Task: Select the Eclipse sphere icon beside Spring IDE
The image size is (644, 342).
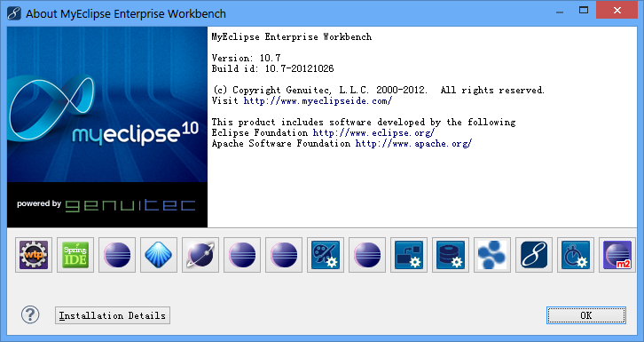Action: click(x=117, y=255)
